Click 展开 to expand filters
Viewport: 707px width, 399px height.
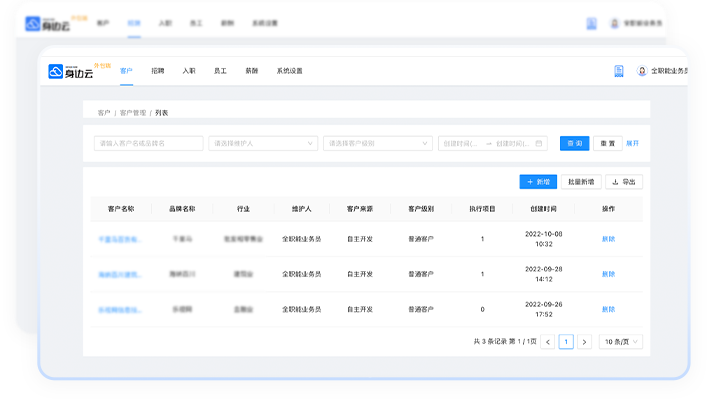(x=633, y=143)
